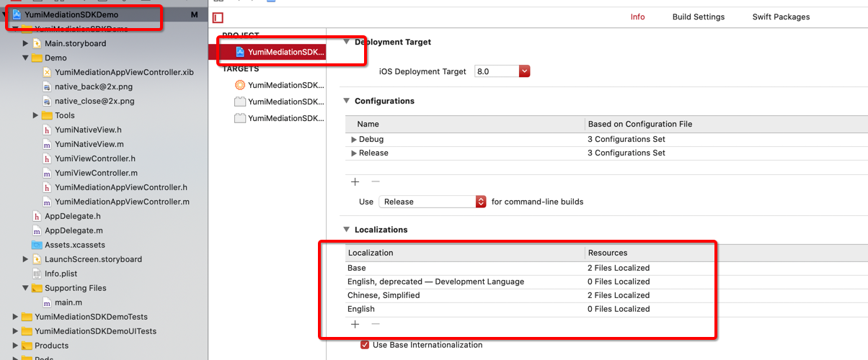Viewport: 868px width, 360px height.
Task: Open the YumiMediationAppViewController.xib file
Action: pos(123,72)
